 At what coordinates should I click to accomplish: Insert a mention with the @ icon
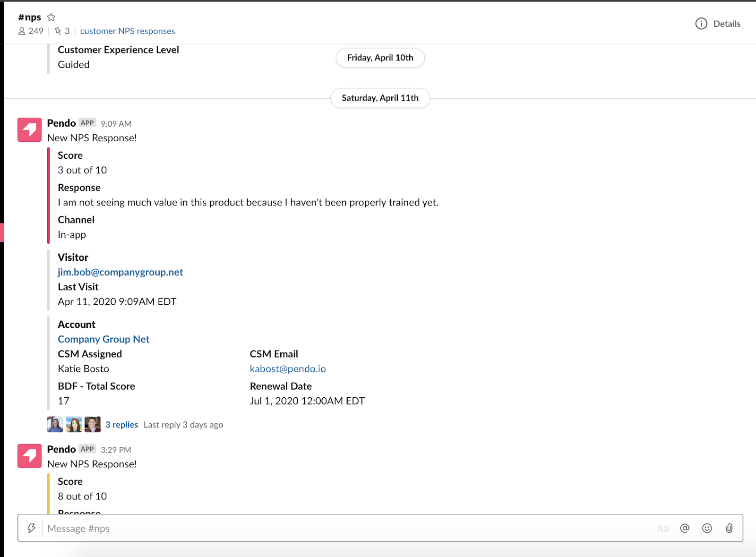(685, 528)
